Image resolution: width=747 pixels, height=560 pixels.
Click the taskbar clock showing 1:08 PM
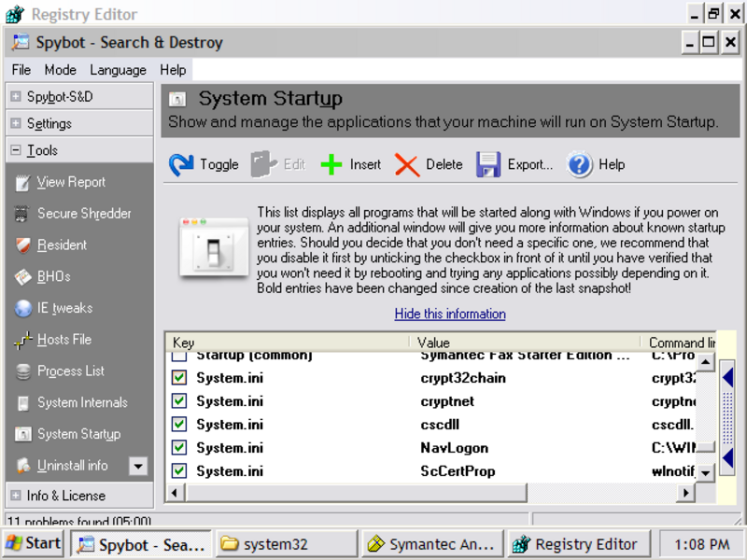pos(702,544)
